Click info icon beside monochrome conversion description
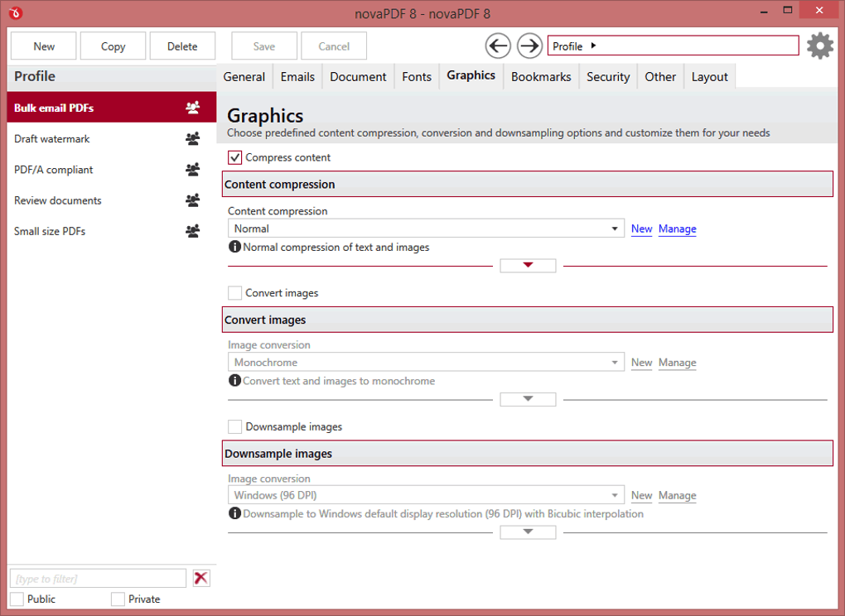 [234, 380]
